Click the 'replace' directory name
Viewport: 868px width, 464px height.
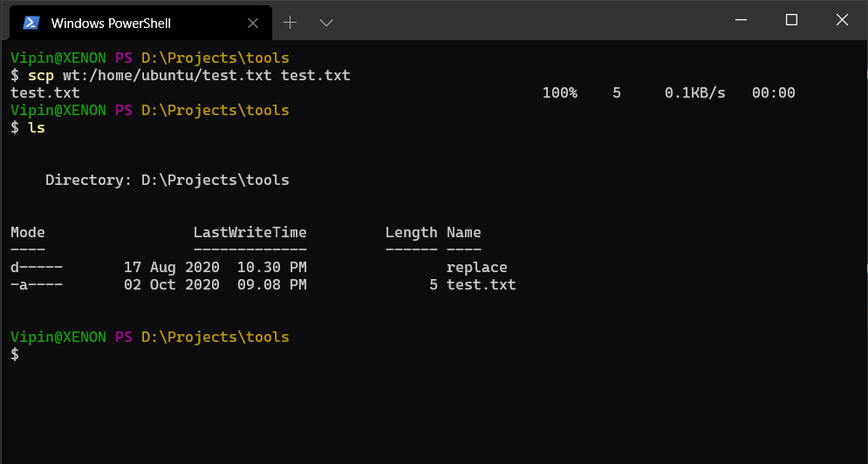(x=476, y=268)
